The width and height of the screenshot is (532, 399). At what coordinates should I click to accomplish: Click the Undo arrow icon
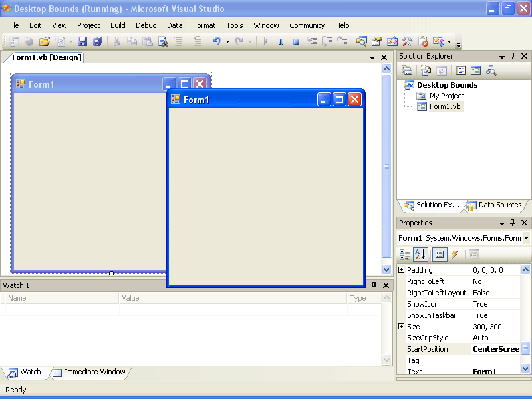click(x=216, y=41)
